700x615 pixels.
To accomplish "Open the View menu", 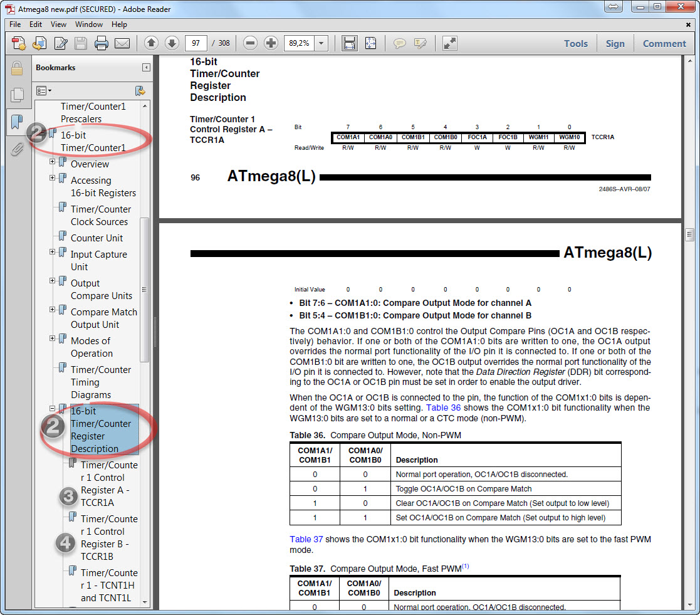I will coord(58,24).
